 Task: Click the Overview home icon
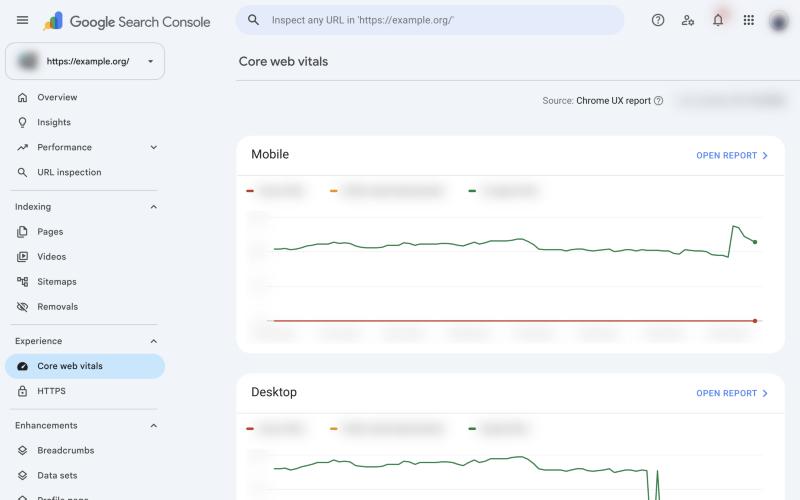[22, 97]
